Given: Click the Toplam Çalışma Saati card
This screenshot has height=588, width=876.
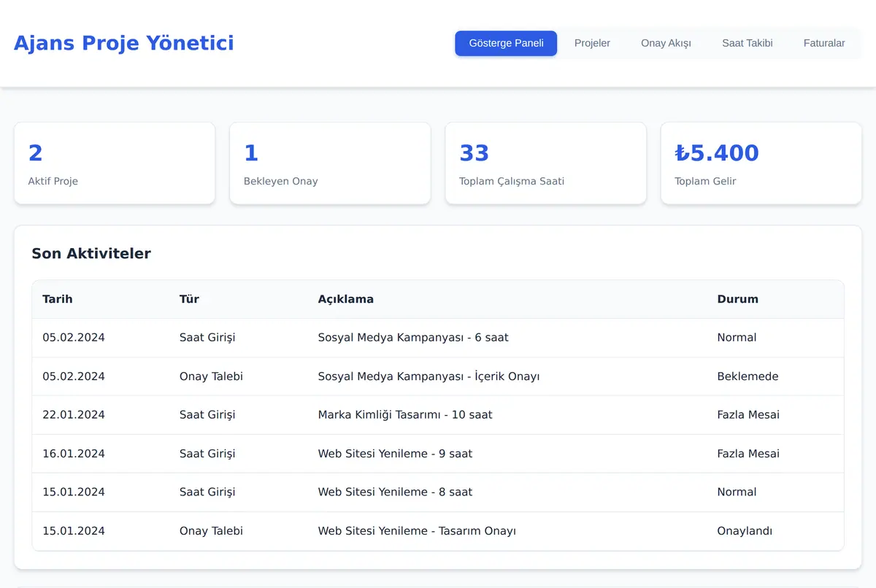Looking at the screenshot, I should 546,163.
